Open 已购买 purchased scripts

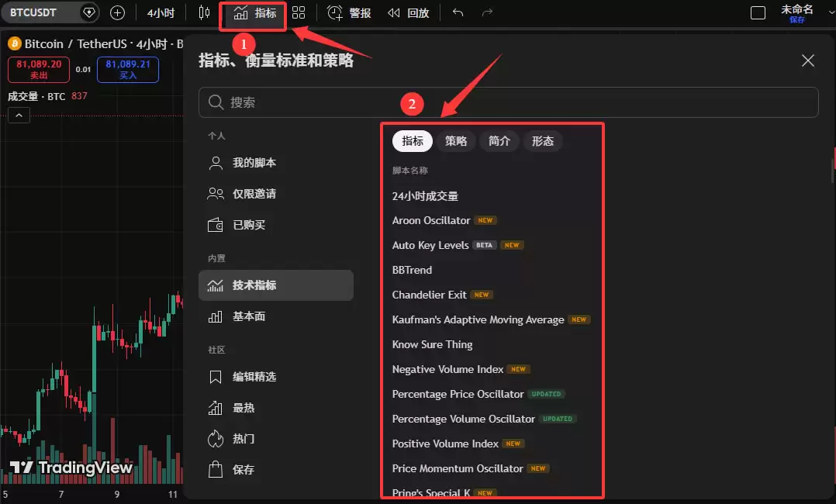click(x=275, y=225)
